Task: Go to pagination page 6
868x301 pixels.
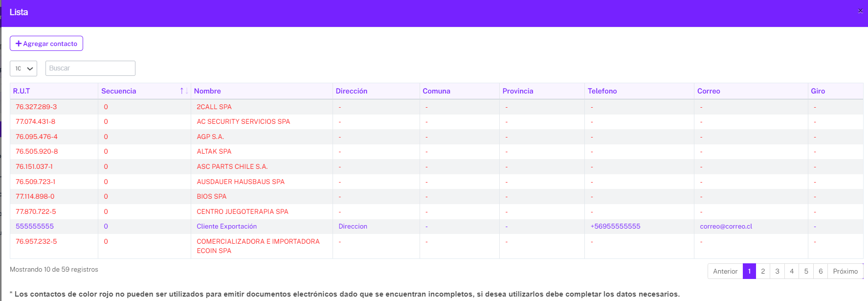Action: pyautogui.click(x=821, y=271)
